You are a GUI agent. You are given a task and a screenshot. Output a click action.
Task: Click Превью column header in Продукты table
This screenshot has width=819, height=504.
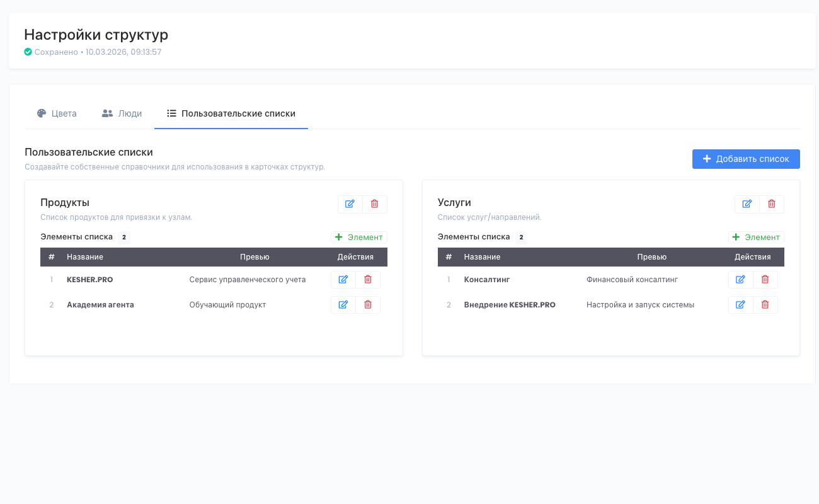255,257
